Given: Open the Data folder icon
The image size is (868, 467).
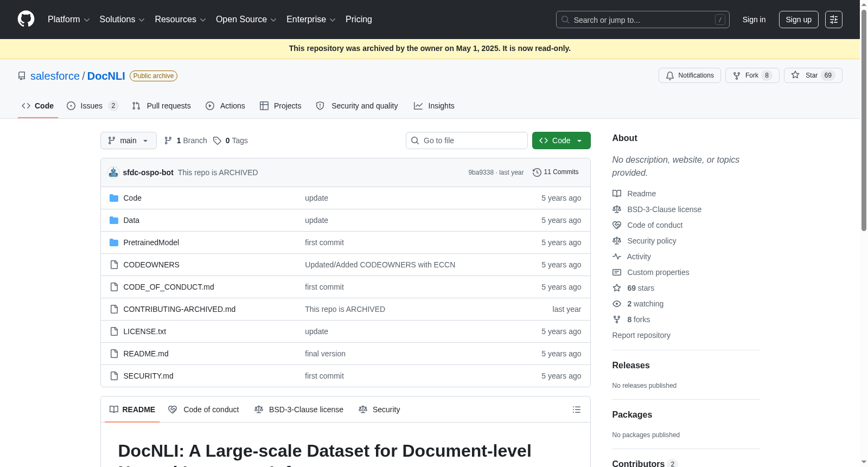Looking at the screenshot, I should pos(114,220).
